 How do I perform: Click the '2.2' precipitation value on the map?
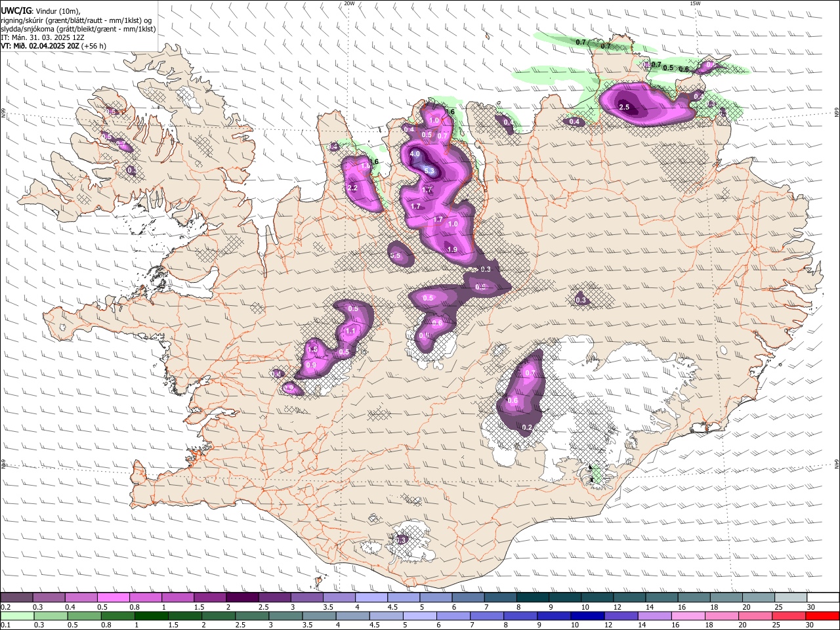click(352, 188)
